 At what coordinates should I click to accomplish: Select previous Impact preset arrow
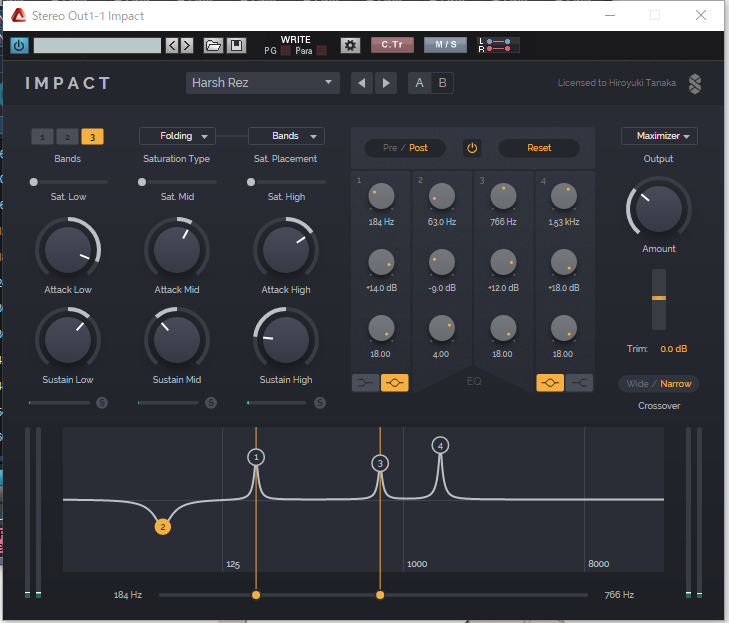pyautogui.click(x=362, y=83)
